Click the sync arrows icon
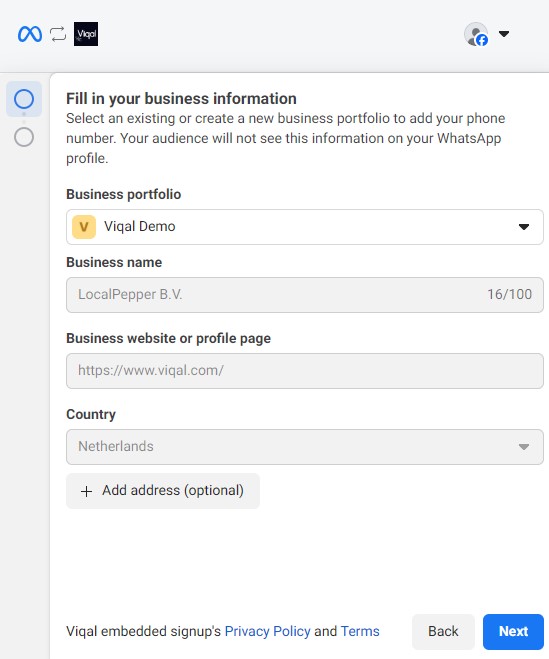549x659 pixels. [58, 34]
